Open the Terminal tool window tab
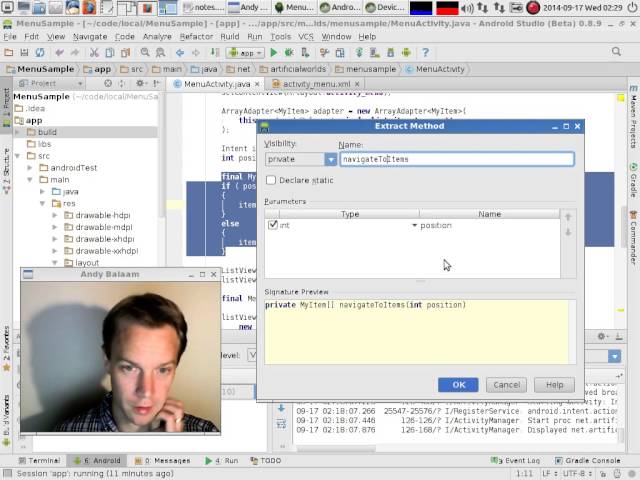This screenshot has width=640, height=480. (x=40, y=460)
